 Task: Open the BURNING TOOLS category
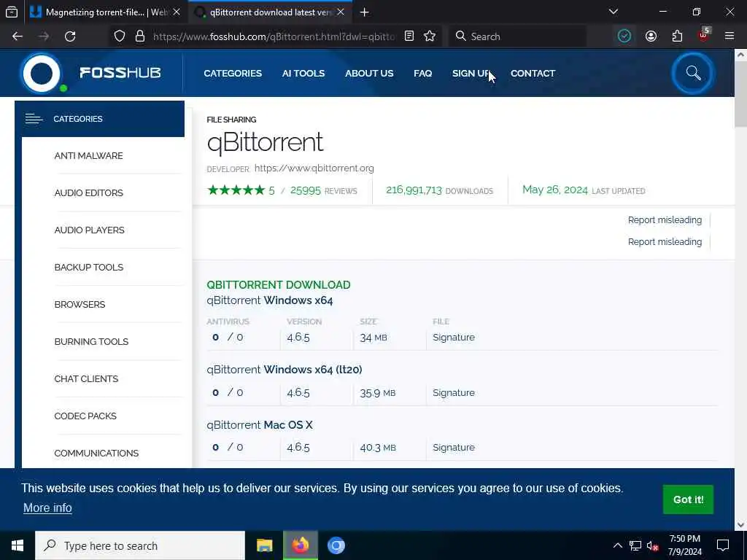click(91, 341)
